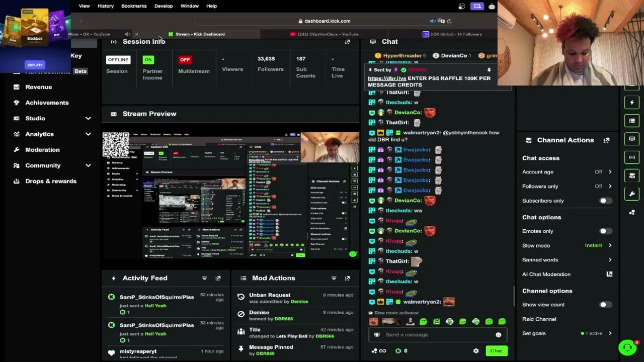Image resolution: width=644 pixels, height=362 pixels.
Task: Open the Help menu
Action: [x=211, y=6]
